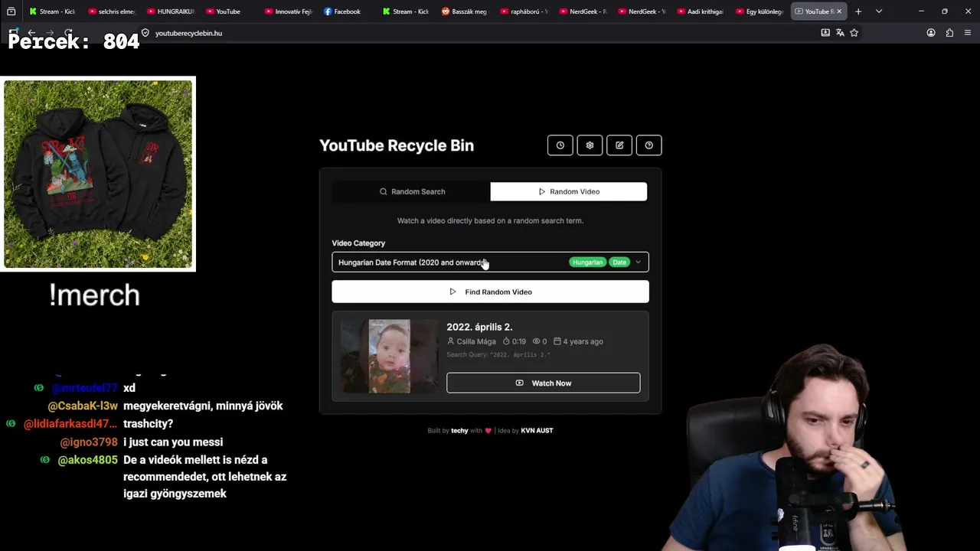Open the history clock icon button
Image resolution: width=980 pixels, height=551 pixels.
tap(560, 145)
